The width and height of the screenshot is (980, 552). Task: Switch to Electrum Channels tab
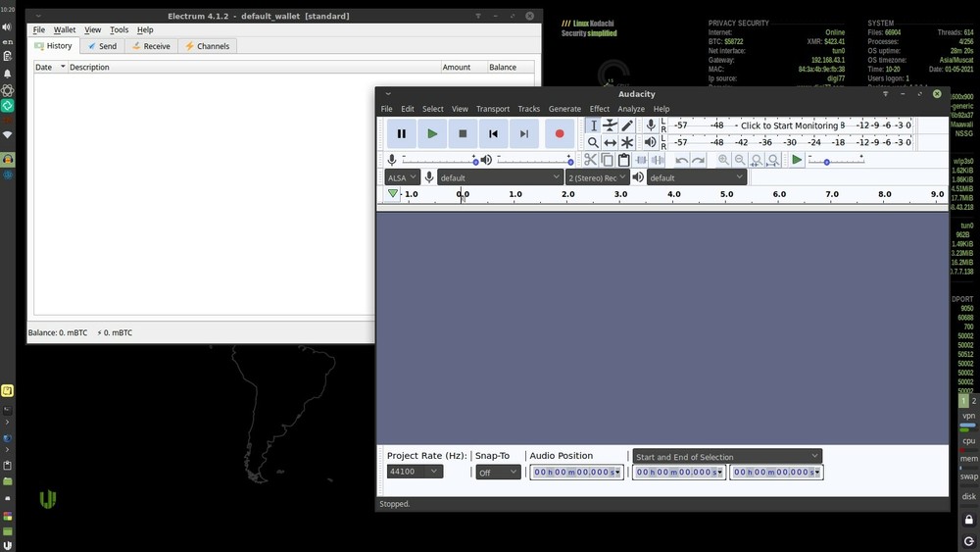coord(207,46)
